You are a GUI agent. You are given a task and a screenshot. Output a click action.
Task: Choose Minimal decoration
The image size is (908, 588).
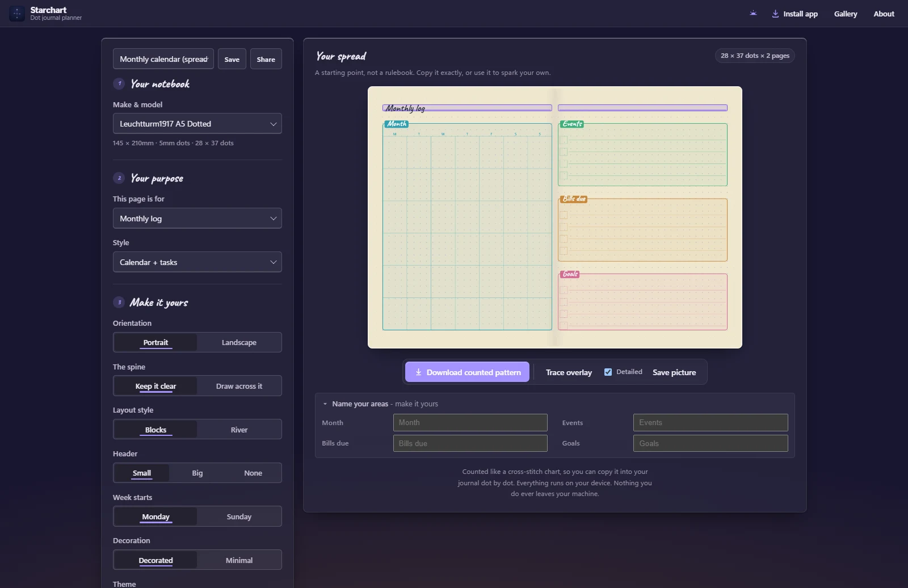[239, 560]
